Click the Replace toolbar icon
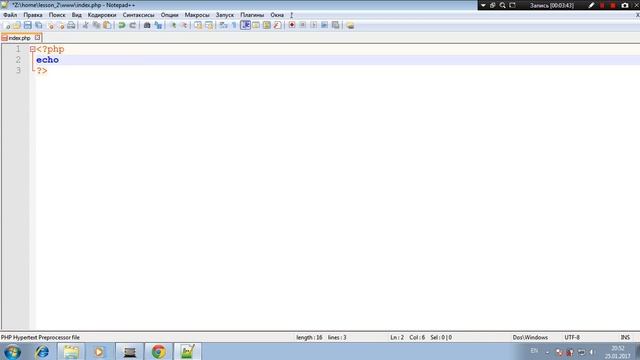The height and width of the screenshot is (360, 640). [158, 25]
